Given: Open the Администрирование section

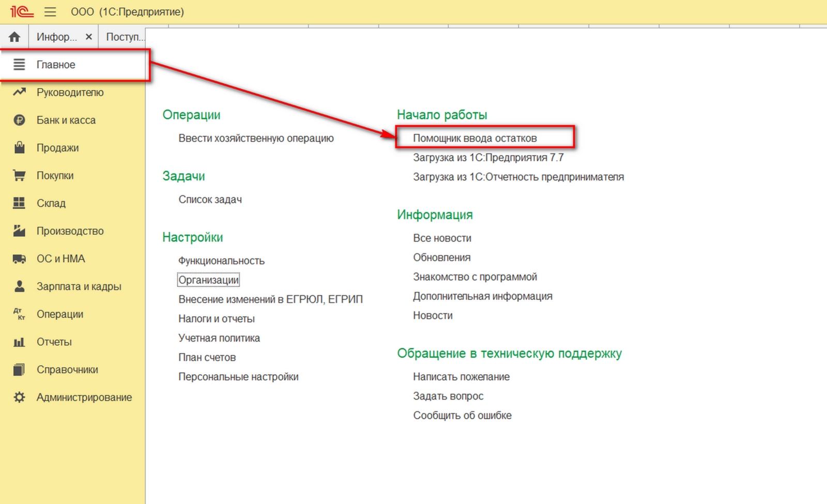Looking at the screenshot, I should (84, 398).
